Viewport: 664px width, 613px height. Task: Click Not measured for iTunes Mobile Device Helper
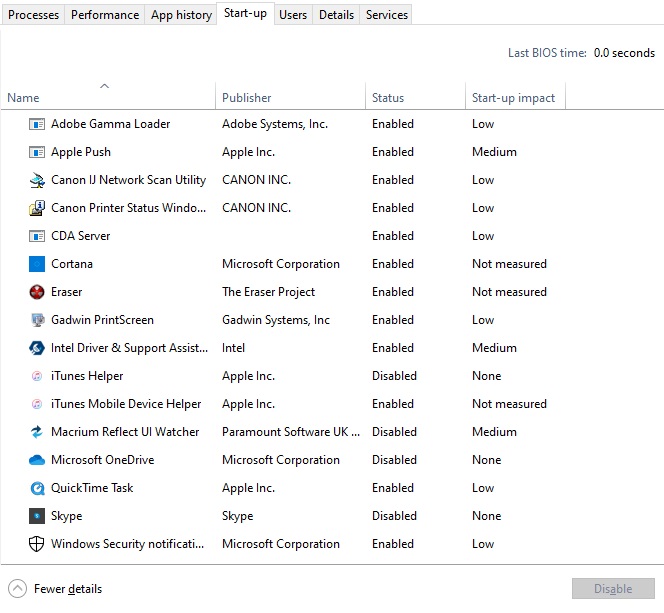pyautogui.click(x=509, y=404)
